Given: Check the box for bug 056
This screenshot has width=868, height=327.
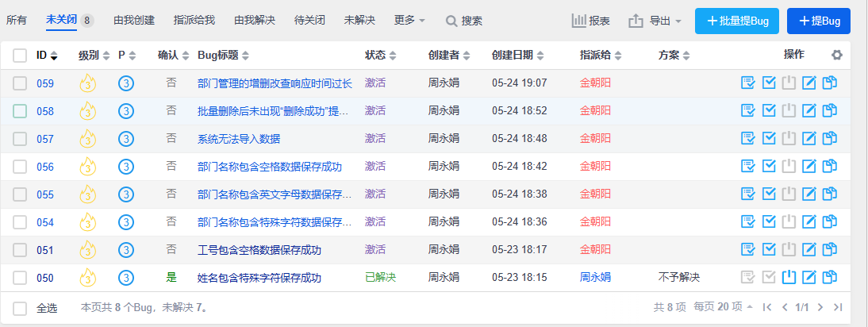Looking at the screenshot, I should tap(20, 167).
